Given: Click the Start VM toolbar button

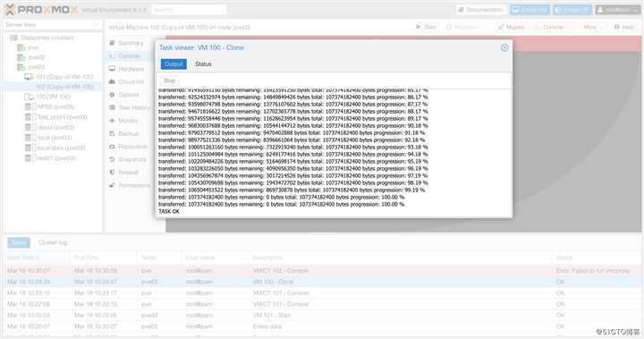Looking at the screenshot, I should tap(426, 27).
